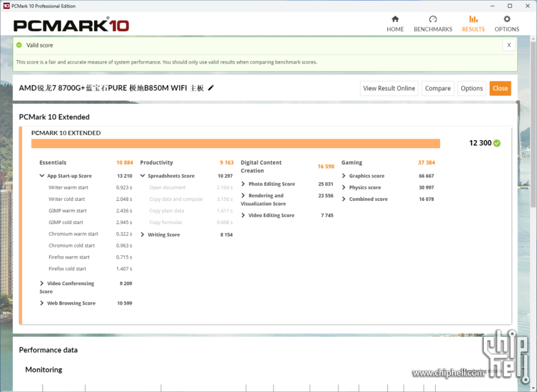Open the Benchmarks gauge icon
Viewport: 537px width, 392px height.
point(433,19)
